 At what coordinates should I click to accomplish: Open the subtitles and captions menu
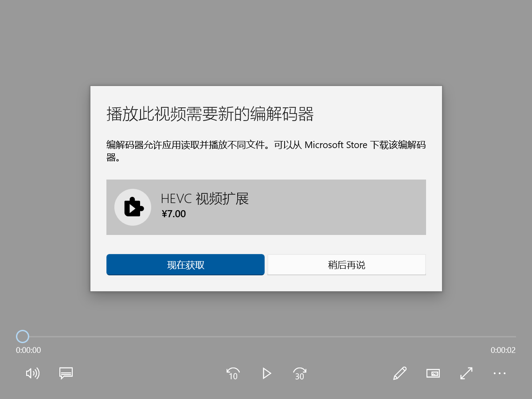click(x=66, y=373)
